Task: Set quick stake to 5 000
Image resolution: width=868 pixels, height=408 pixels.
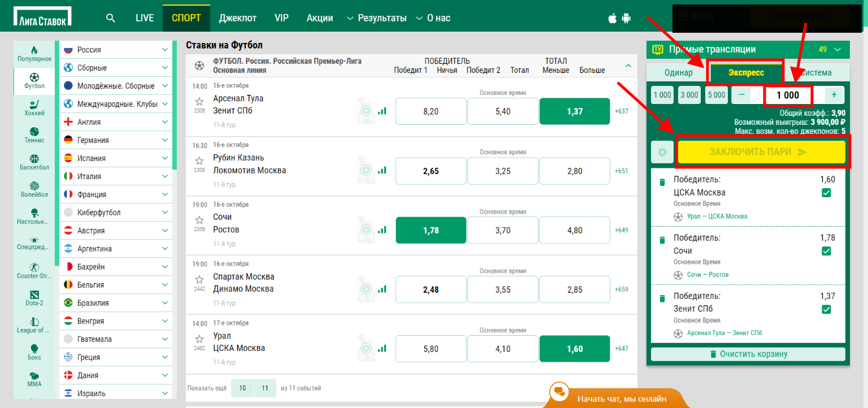Action: pyautogui.click(x=717, y=95)
